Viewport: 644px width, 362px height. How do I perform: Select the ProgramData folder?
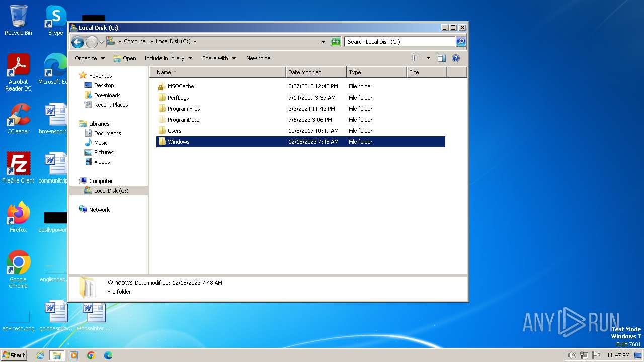[301, 120]
